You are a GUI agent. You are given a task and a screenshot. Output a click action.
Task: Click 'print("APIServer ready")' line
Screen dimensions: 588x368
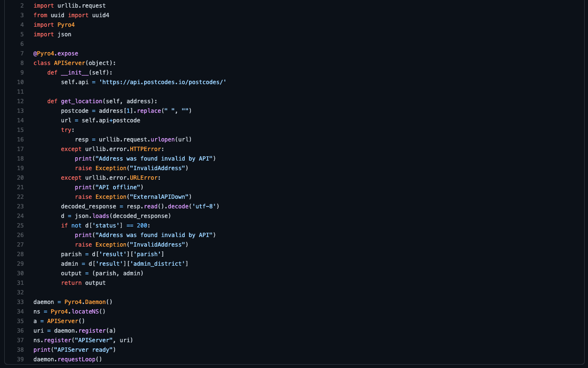point(75,350)
